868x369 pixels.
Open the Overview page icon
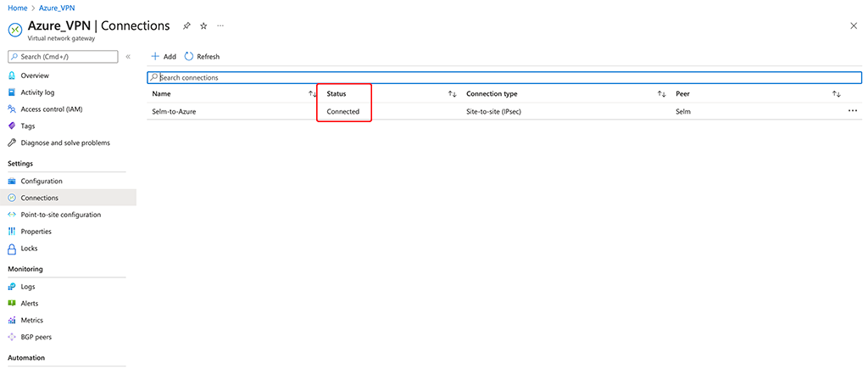tap(12, 75)
